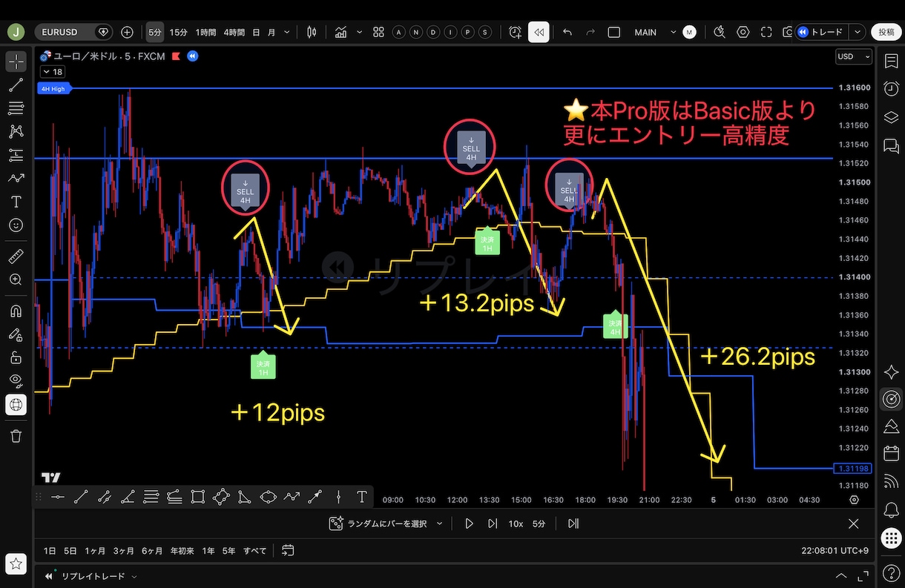Remove drawings with the trash icon
This screenshot has width=905, height=588.
16,436
